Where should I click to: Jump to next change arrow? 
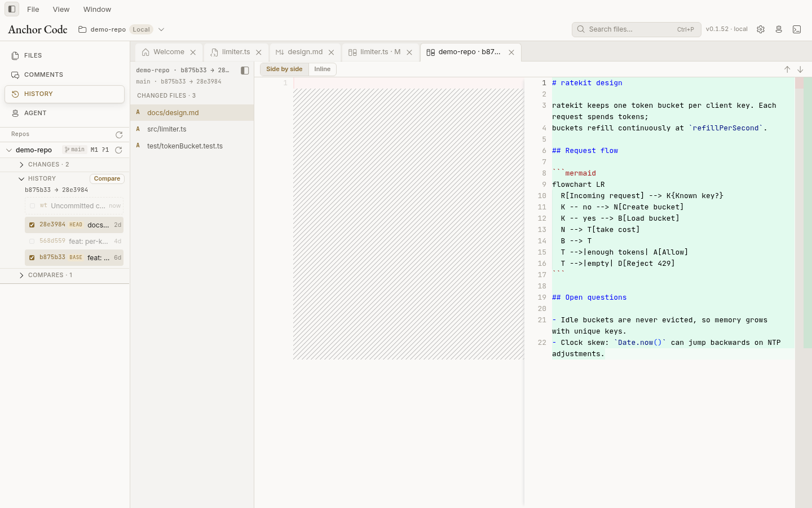pyautogui.click(x=800, y=69)
